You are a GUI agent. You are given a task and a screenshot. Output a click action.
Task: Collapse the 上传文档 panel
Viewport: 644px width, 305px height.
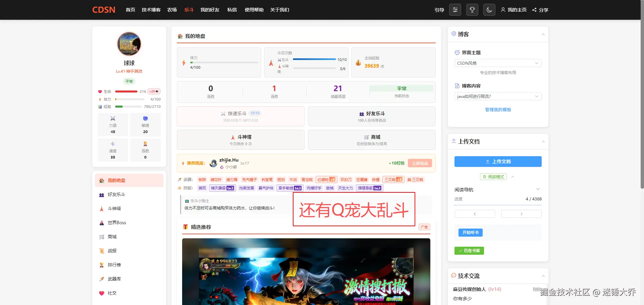[543, 141]
